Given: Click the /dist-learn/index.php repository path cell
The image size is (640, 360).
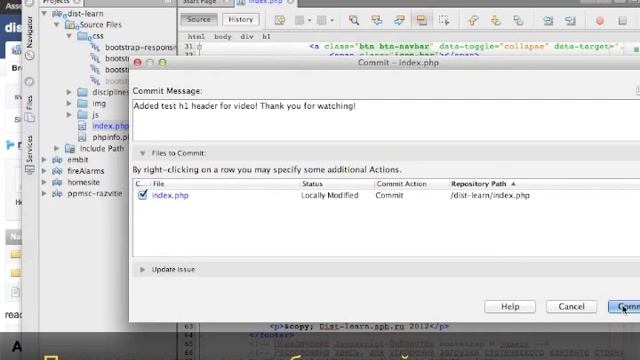Looking at the screenshot, I should [490, 196].
